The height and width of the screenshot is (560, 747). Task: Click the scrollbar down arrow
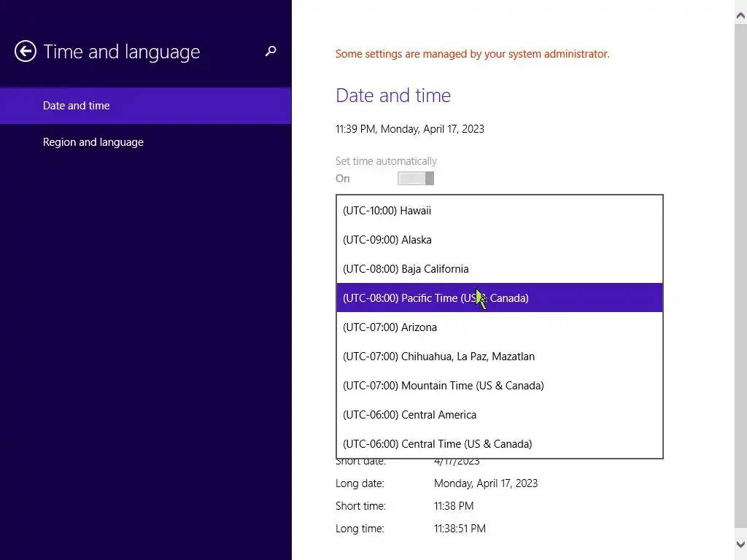click(740, 544)
